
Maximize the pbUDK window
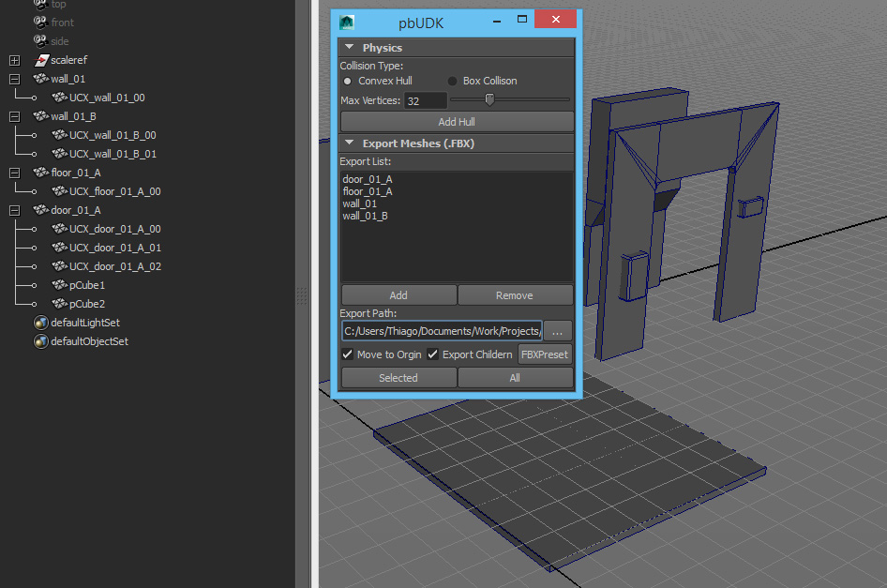pos(522,20)
